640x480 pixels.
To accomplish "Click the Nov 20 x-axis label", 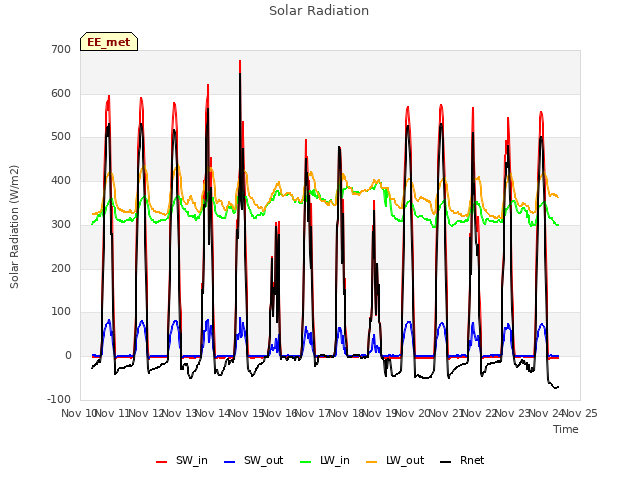I will (413, 413).
